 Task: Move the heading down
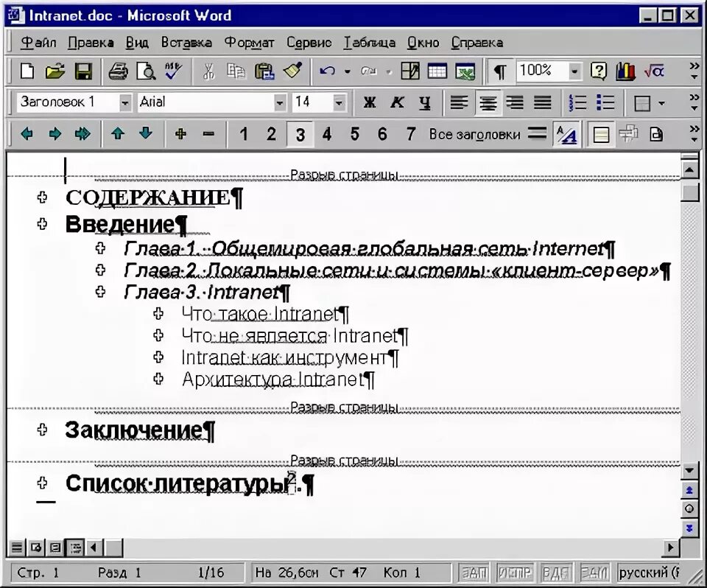tap(146, 133)
